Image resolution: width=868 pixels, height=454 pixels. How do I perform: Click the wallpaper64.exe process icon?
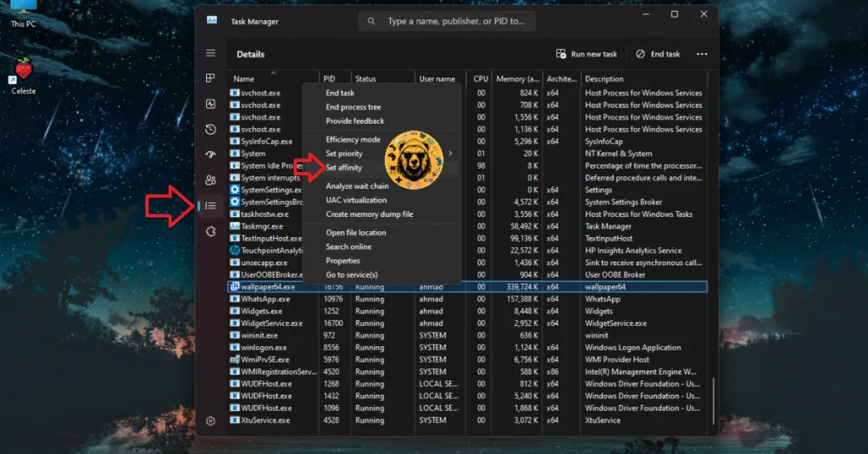pos(235,286)
